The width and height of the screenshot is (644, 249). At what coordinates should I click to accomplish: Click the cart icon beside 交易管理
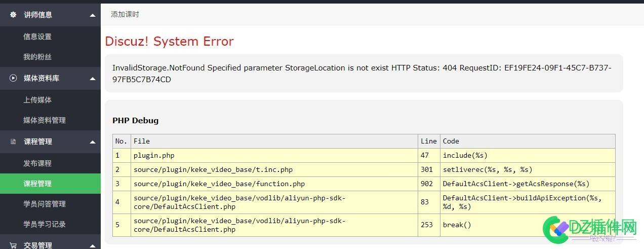(x=13, y=245)
